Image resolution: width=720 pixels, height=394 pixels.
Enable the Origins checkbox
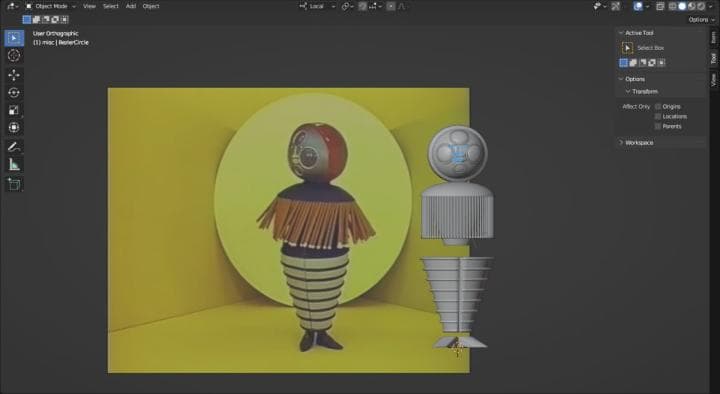(x=658, y=107)
